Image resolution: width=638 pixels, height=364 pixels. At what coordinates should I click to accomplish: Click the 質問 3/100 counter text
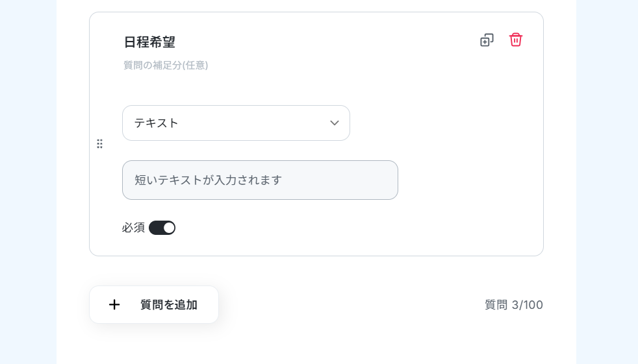point(513,304)
